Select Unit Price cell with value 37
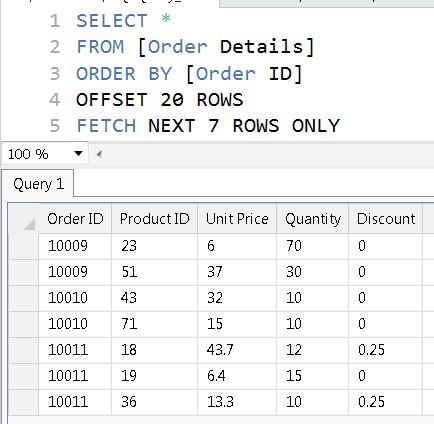This screenshot has height=424, width=434. (x=237, y=272)
